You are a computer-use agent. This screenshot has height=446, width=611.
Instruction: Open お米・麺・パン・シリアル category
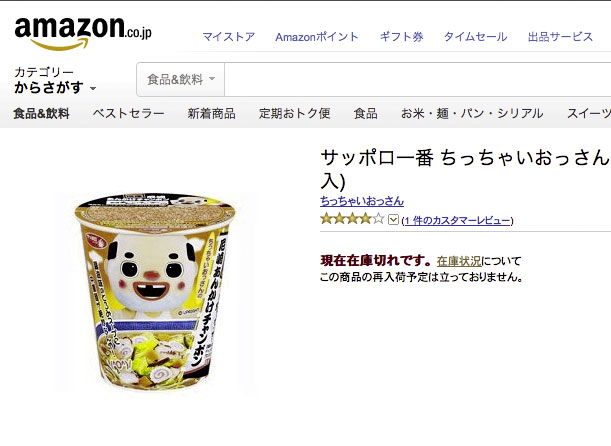[472, 113]
